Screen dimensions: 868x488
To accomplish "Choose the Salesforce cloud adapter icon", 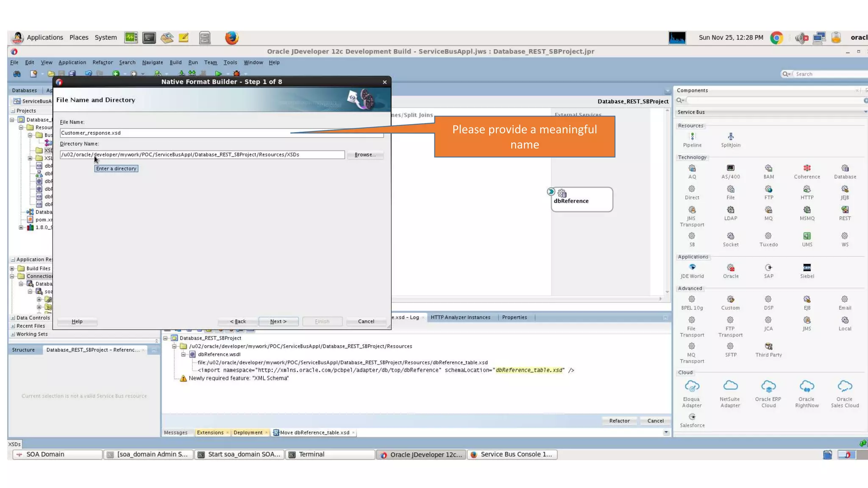I will 692,417.
